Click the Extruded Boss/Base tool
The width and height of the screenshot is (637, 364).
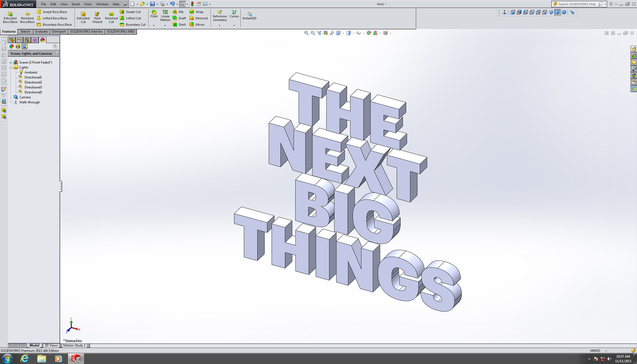tap(10, 17)
